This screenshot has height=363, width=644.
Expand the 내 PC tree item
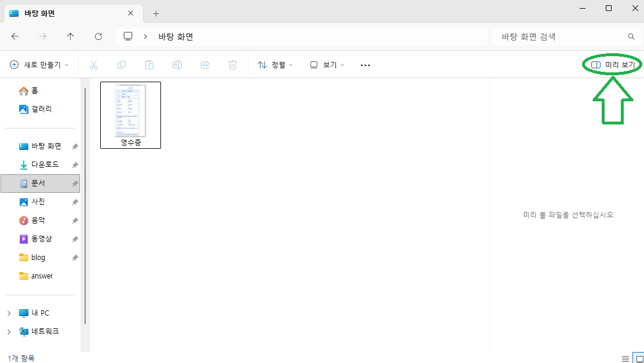(8, 313)
